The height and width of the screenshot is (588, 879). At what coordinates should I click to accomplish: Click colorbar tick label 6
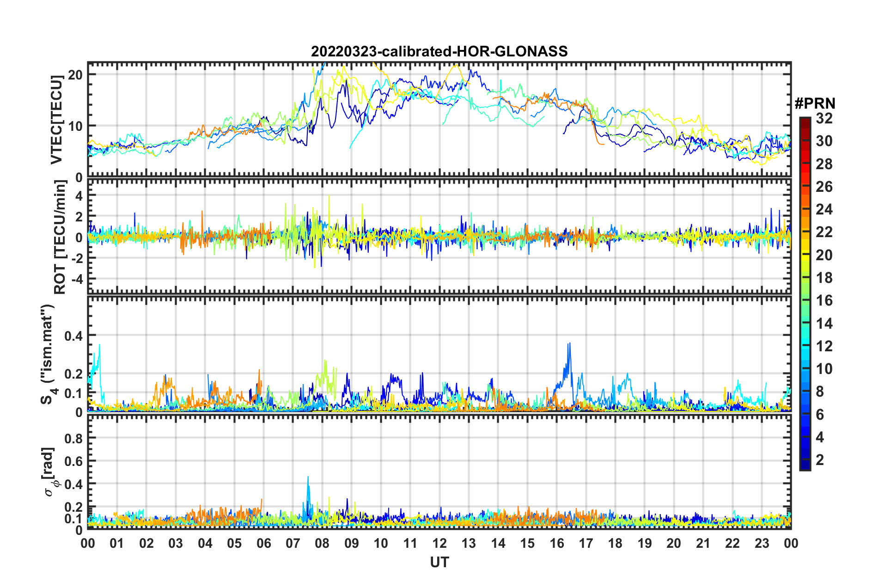click(820, 415)
